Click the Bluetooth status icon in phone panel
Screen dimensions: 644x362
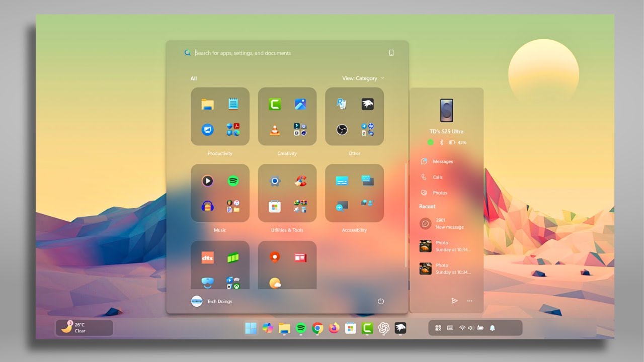pyautogui.click(x=441, y=142)
